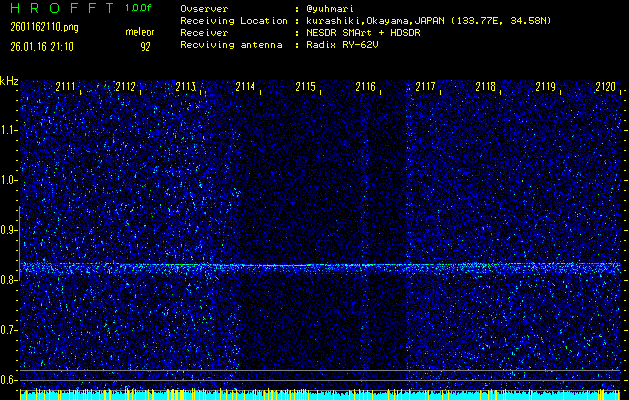Viewport: 629px width, 400px height.
Task: Click the Receiving Location label
Action: [234, 21]
